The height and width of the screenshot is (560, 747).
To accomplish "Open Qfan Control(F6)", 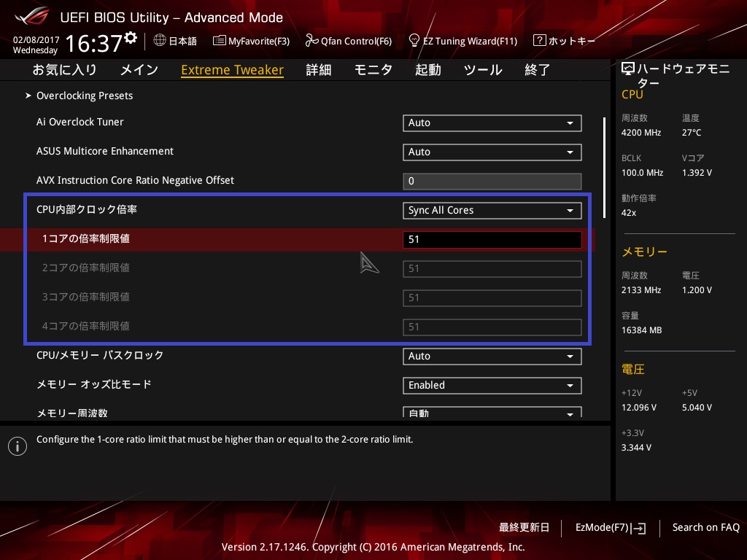I will click(x=348, y=41).
